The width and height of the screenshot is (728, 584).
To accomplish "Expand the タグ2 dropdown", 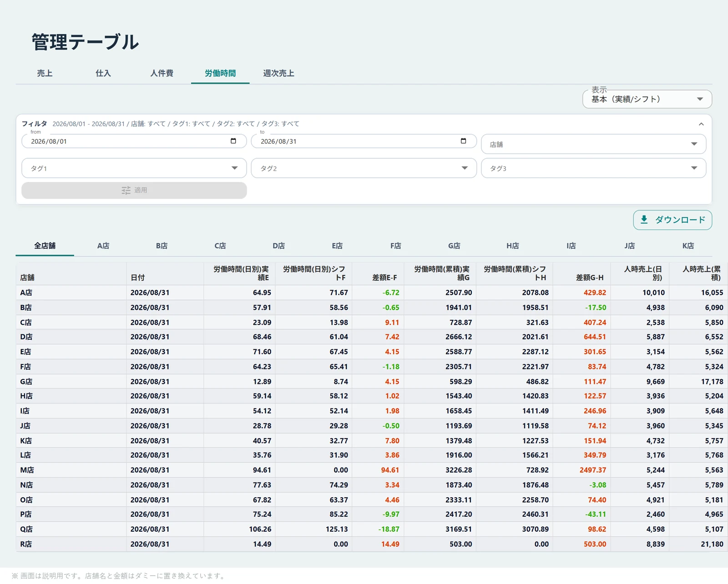I will click(x=364, y=168).
